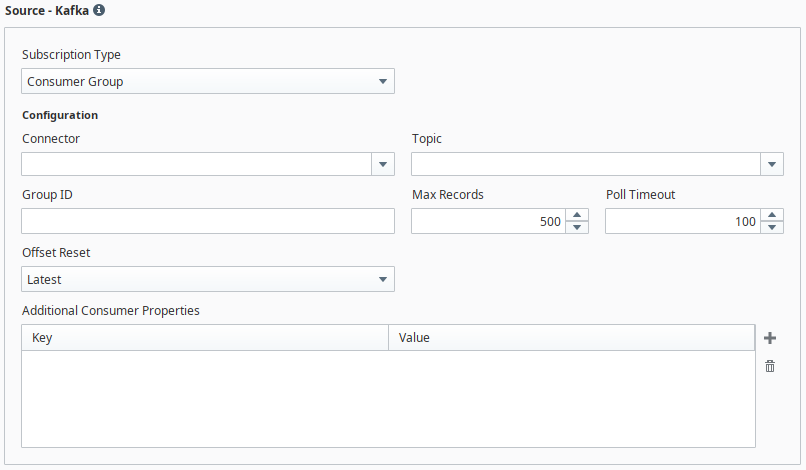Open the Subscription Type dropdown

pos(208,81)
